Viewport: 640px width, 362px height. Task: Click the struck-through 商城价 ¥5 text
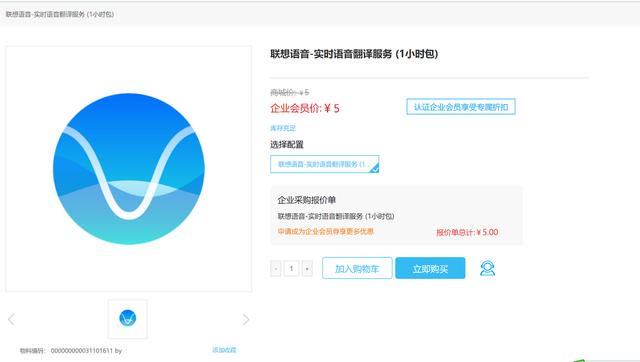click(x=290, y=93)
